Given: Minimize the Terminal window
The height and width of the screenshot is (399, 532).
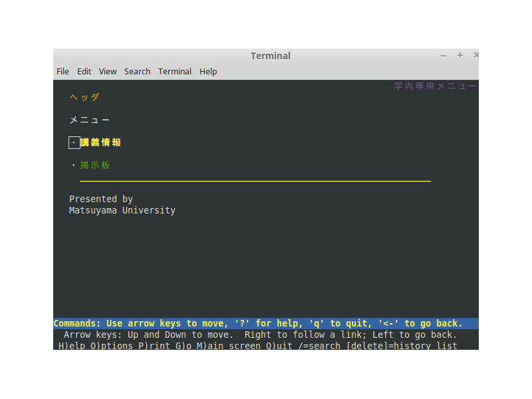Looking at the screenshot, I should [x=444, y=56].
